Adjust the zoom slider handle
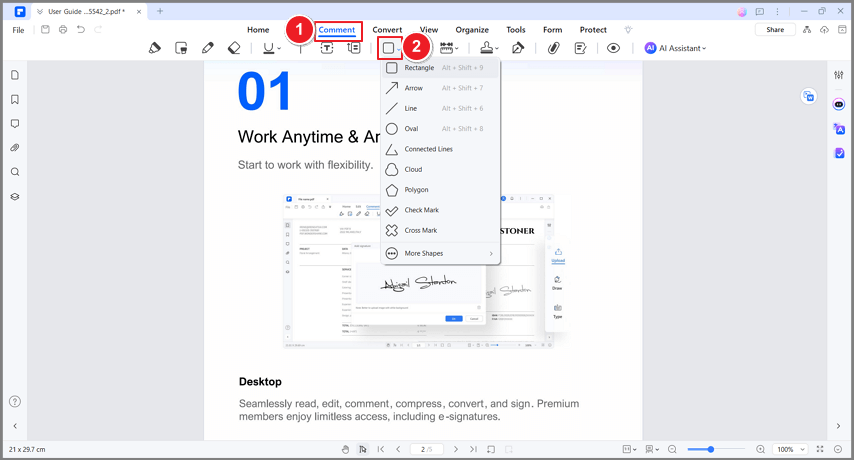854x460 pixels. [x=711, y=450]
